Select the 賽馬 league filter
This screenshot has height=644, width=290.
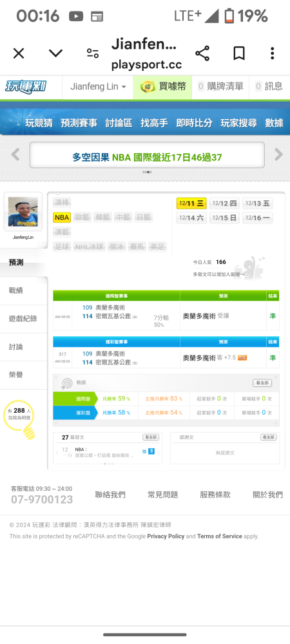click(137, 247)
